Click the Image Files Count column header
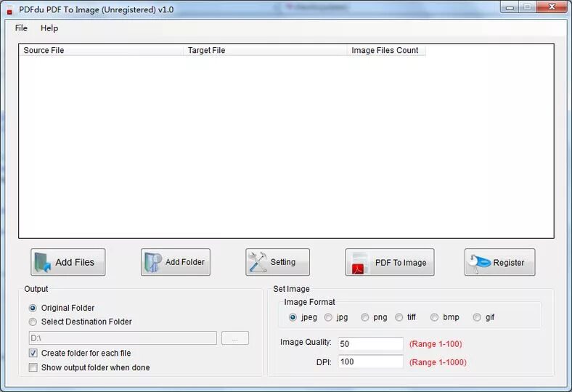 [x=386, y=50]
